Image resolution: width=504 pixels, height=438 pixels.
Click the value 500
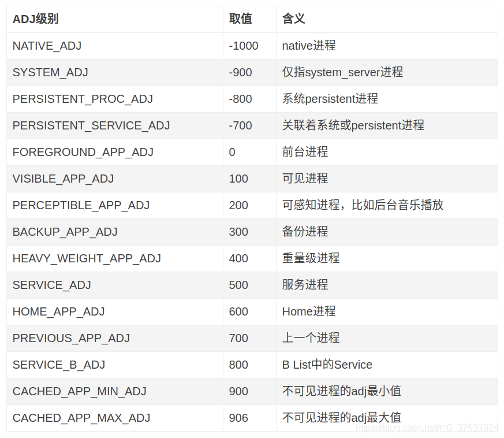(238, 285)
